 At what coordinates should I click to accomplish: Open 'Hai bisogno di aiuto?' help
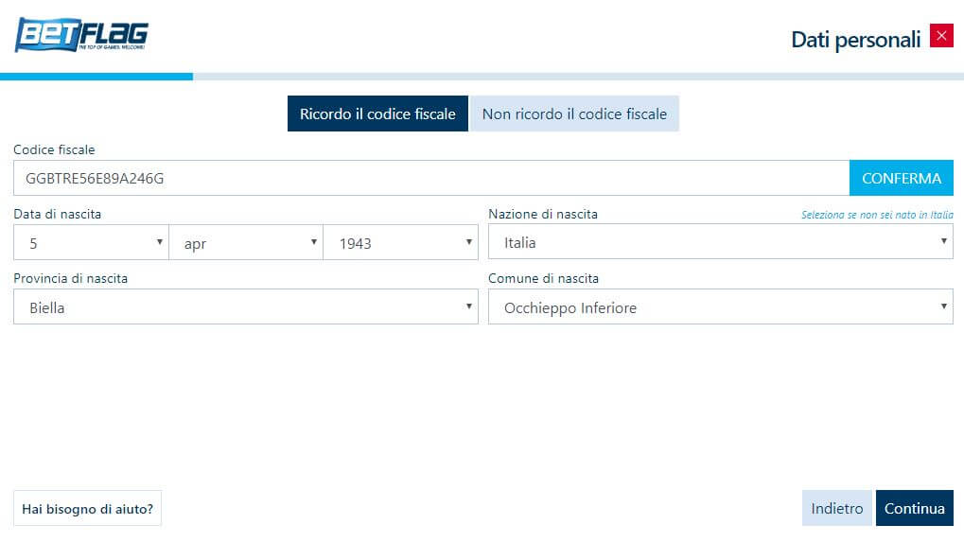tap(87, 508)
